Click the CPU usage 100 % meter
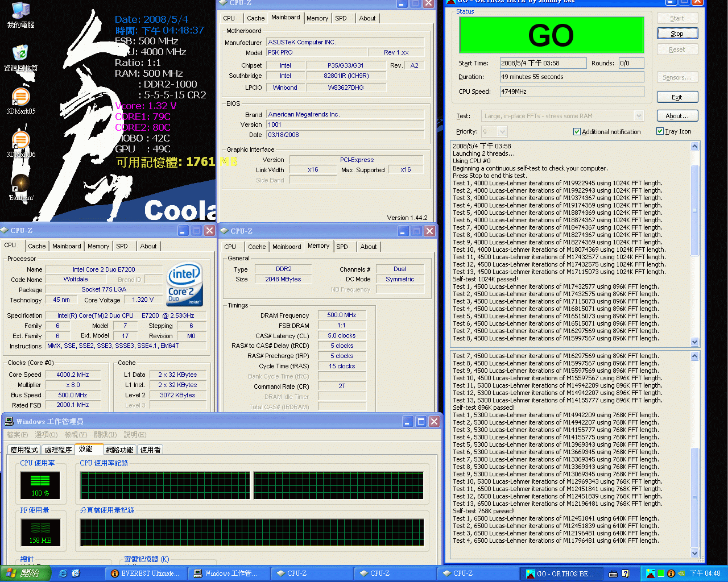This screenshot has height=582, width=728. (x=40, y=485)
